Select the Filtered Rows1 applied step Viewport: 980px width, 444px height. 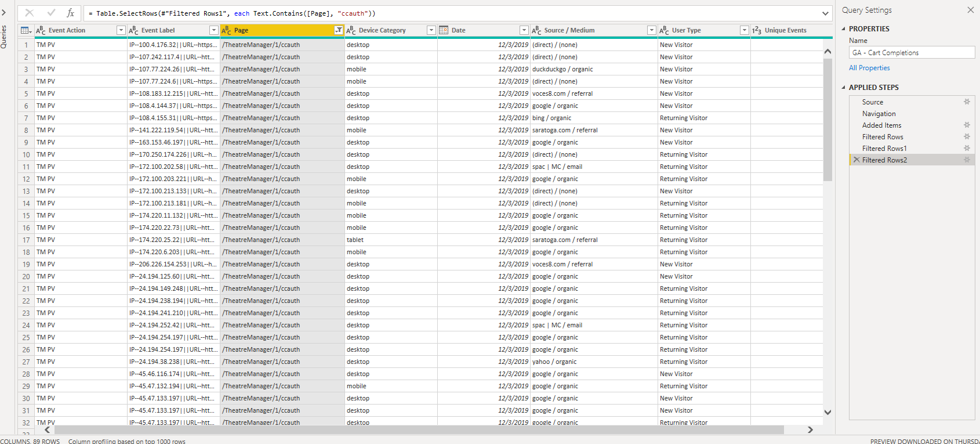(x=884, y=149)
